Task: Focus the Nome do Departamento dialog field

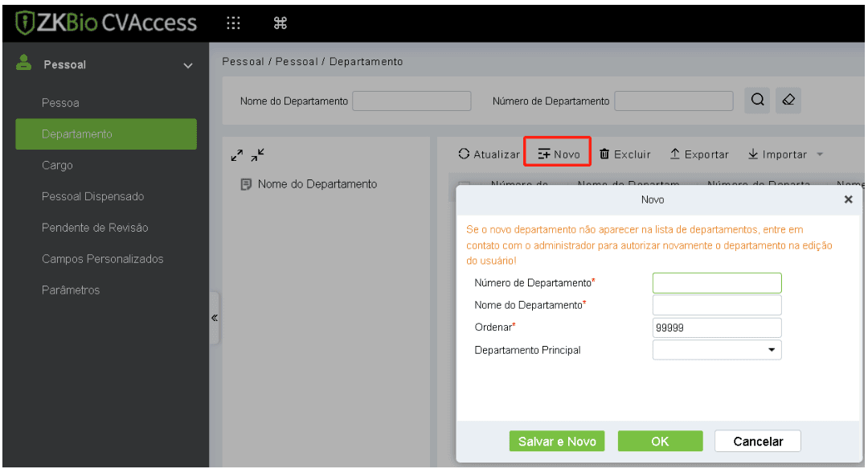Action: [x=717, y=305]
